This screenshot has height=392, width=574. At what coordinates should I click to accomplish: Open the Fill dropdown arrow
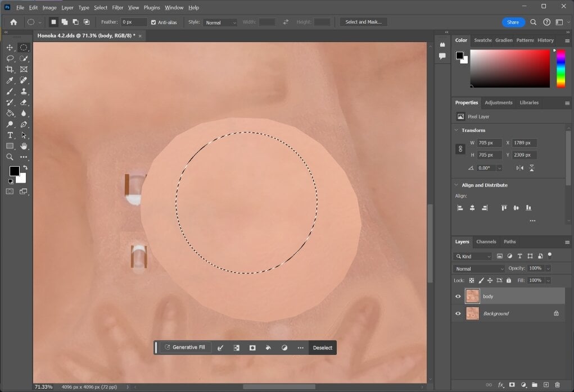click(x=548, y=280)
